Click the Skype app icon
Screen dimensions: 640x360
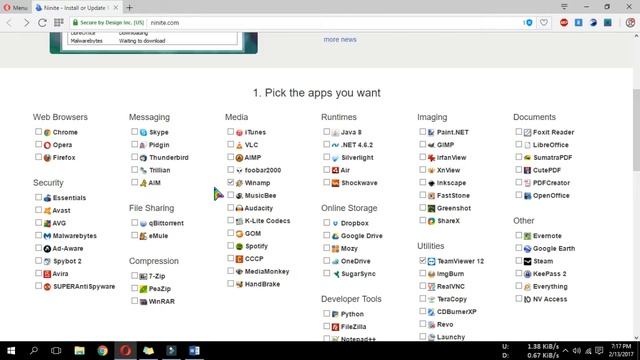coord(143,132)
